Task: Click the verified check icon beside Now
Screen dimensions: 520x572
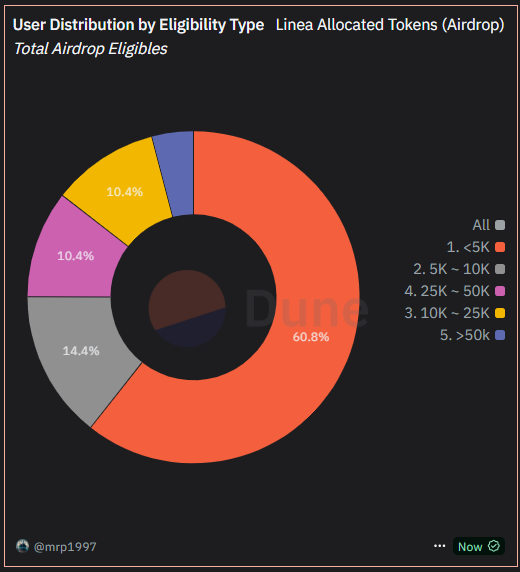Action: pos(493,546)
